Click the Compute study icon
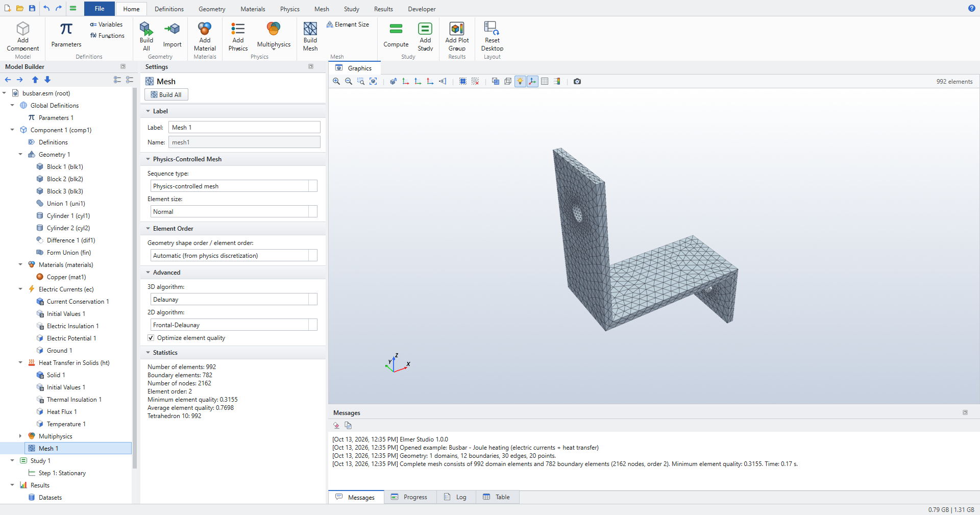This screenshot has width=980, height=515. [x=396, y=35]
